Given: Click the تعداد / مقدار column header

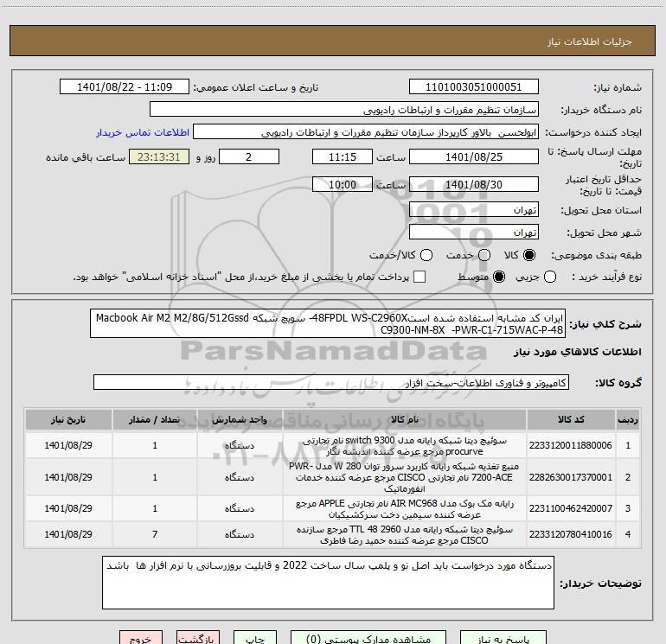Looking at the screenshot, I should 155,419.
